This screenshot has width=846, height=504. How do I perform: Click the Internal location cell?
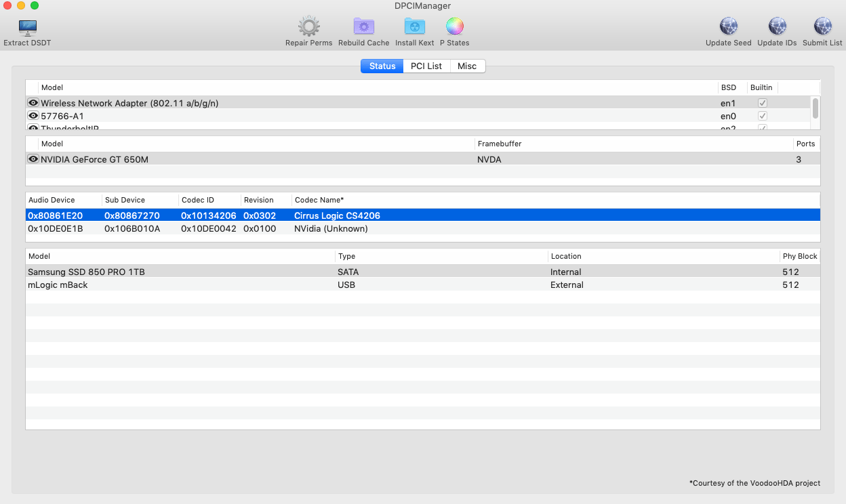click(x=566, y=272)
